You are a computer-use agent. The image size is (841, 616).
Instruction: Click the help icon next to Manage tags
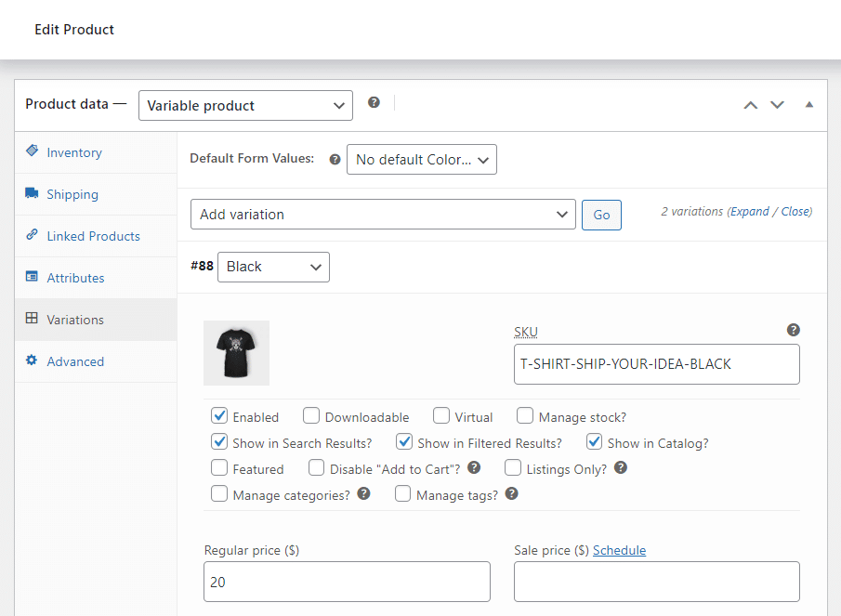(x=511, y=494)
